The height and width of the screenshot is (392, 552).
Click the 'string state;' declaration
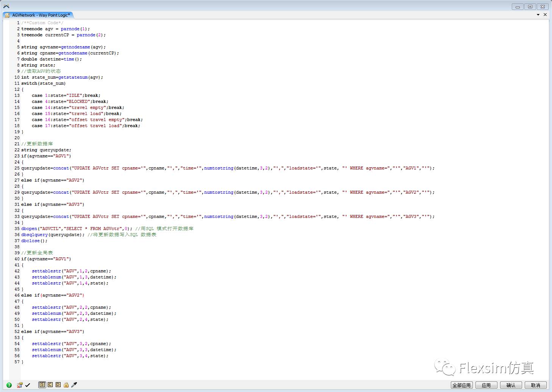click(x=38, y=65)
